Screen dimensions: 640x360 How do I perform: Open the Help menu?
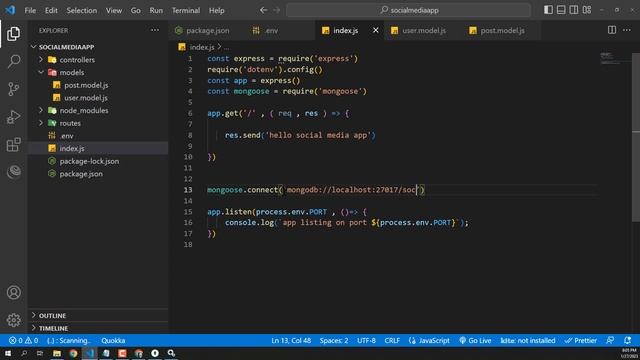pyautogui.click(x=217, y=10)
